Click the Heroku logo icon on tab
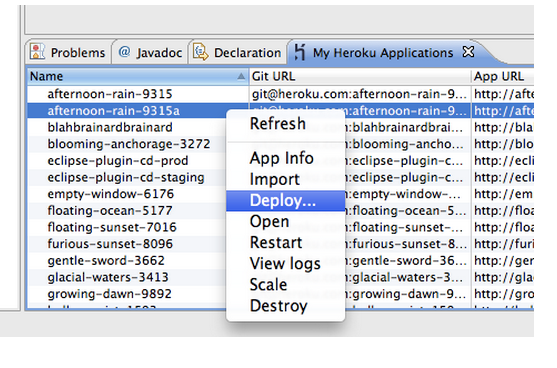Image resolution: width=557 pixels, height=368 pixels. [x=300, y=52]
